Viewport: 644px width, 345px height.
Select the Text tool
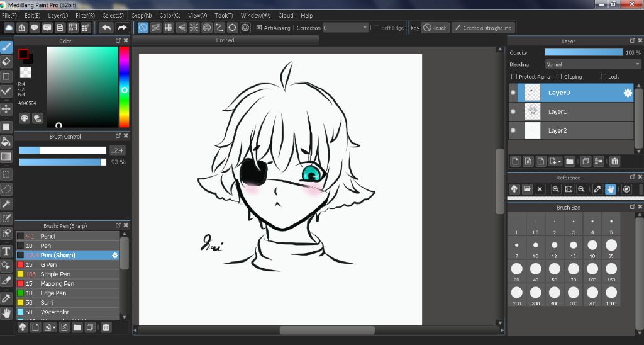pyautogui.click(x=6, y=251)
